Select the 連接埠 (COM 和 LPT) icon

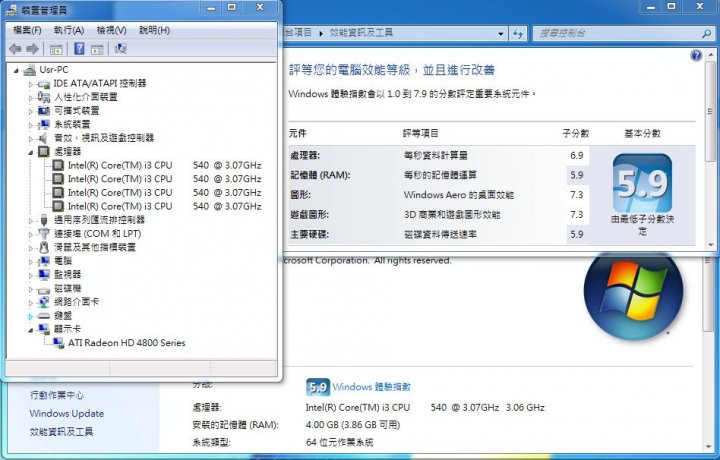[x=44, y=234]
